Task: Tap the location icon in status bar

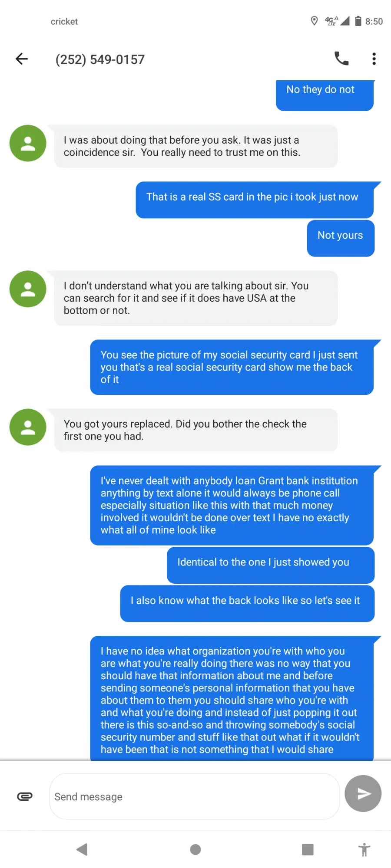Action: click(x=314, y=21)
